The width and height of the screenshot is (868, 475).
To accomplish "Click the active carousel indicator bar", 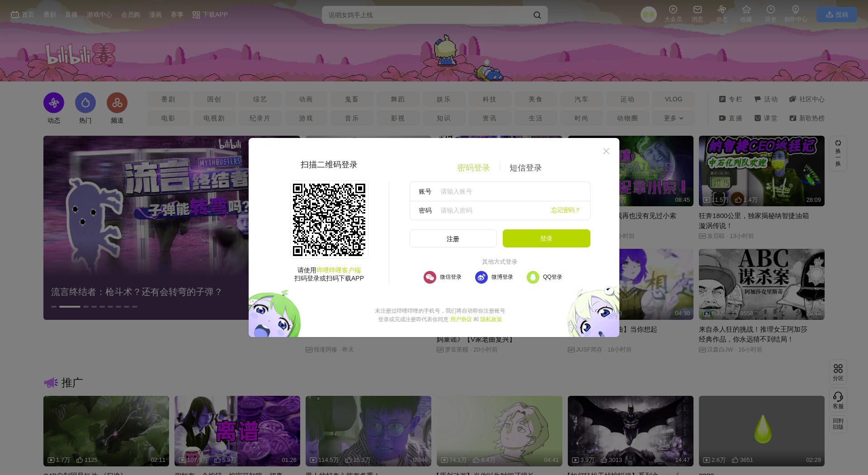I will click(70, 307).
